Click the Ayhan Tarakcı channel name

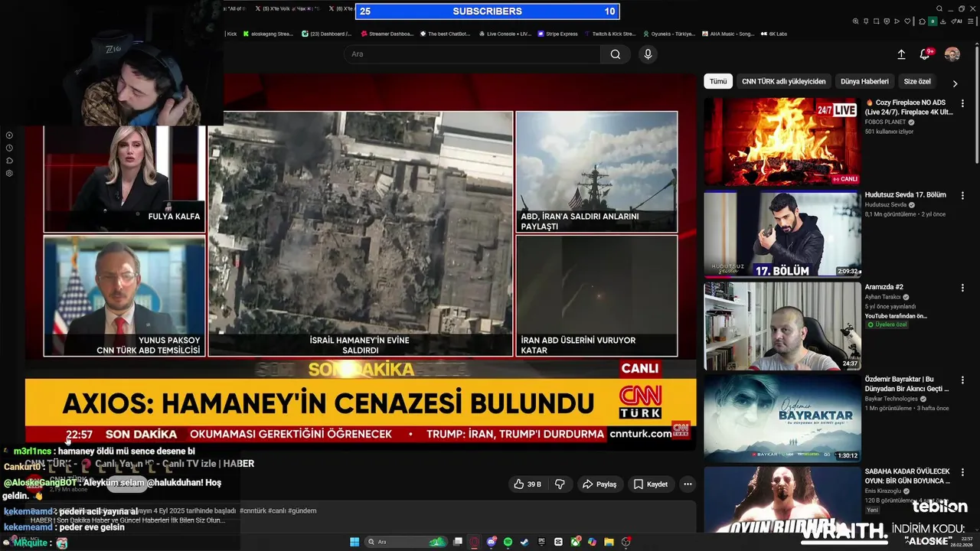pos(883,297)
